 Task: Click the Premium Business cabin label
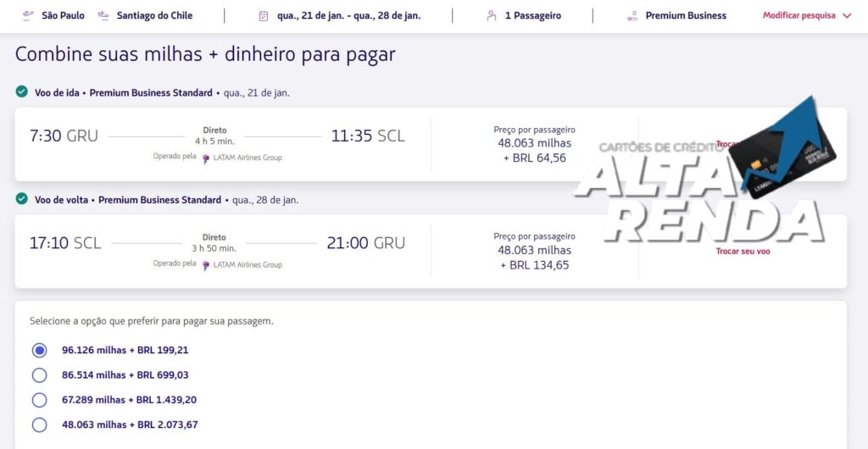pos(686,15)
